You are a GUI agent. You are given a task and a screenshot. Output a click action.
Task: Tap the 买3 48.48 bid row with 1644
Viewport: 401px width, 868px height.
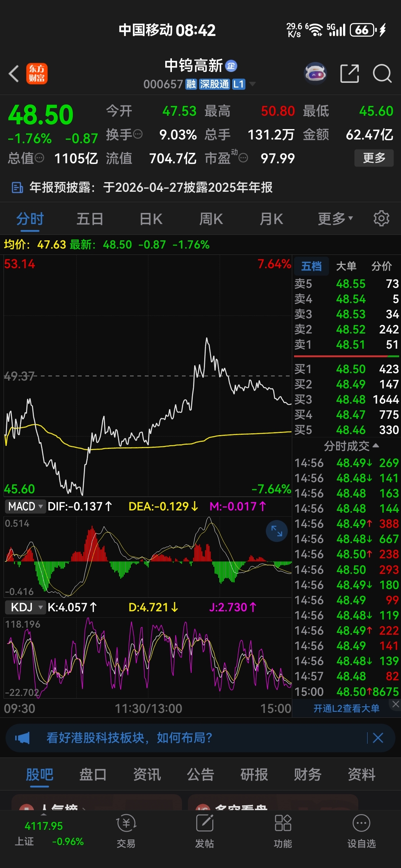tap(346, 400)
